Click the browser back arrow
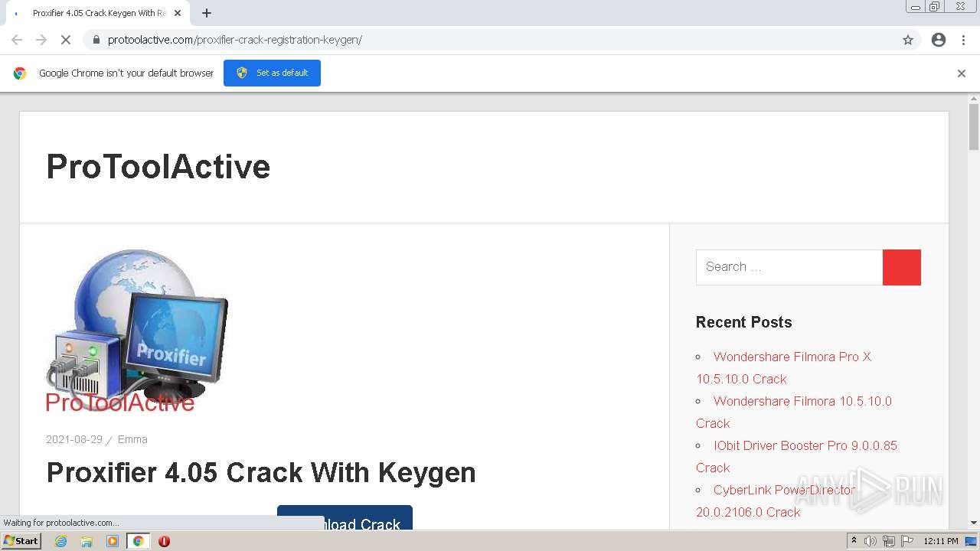The height and width of the screenshot is (551, 980). (17, 40)
